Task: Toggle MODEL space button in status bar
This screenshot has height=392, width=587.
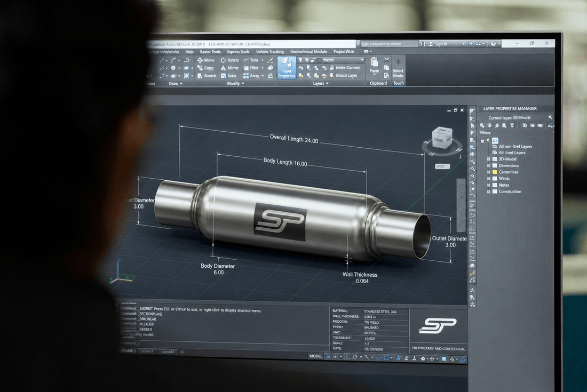Action: [315, 356]
